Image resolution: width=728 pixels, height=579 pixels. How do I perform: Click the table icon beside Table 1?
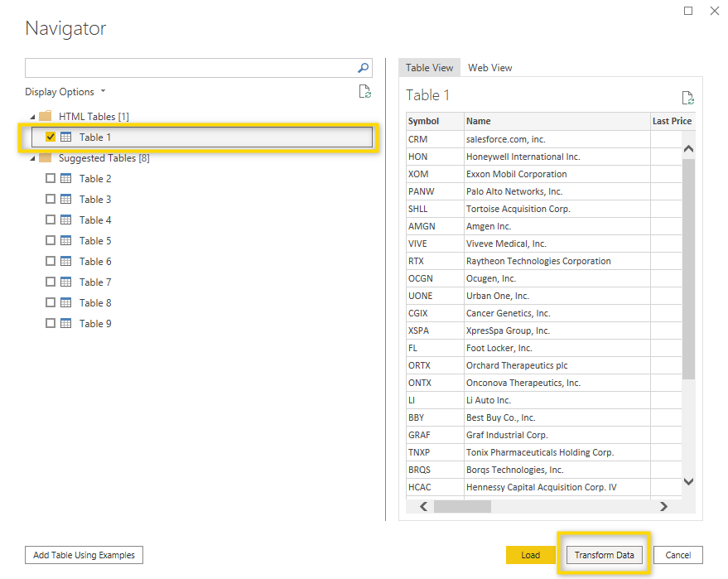(x=66, y=137)
